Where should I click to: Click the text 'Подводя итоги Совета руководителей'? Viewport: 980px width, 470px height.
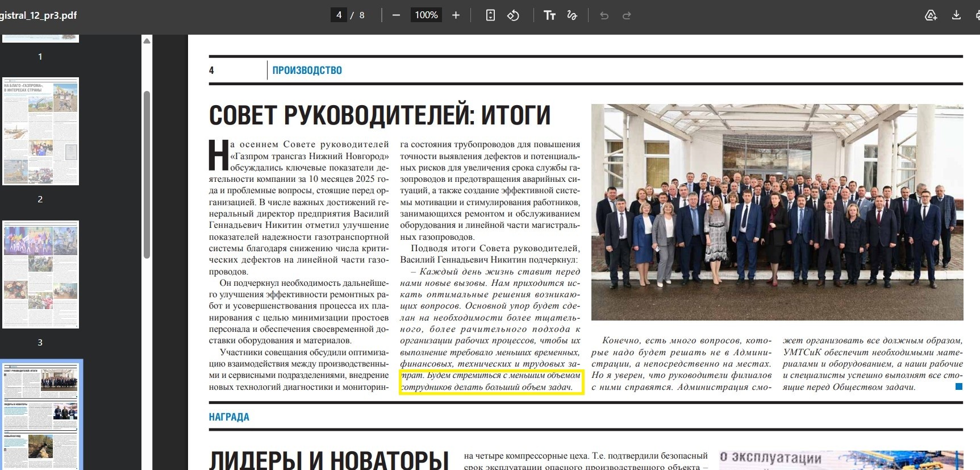tap(495, 248)
